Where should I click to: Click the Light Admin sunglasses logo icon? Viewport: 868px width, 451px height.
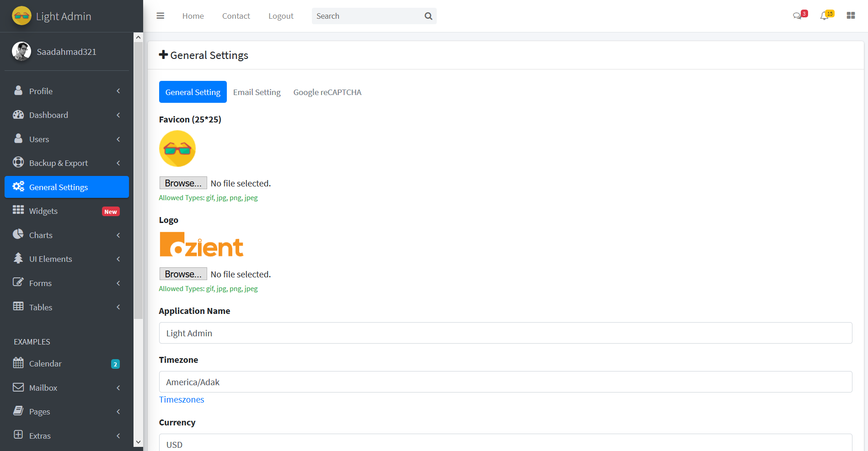pyautogui.click(x=21, y=16)
